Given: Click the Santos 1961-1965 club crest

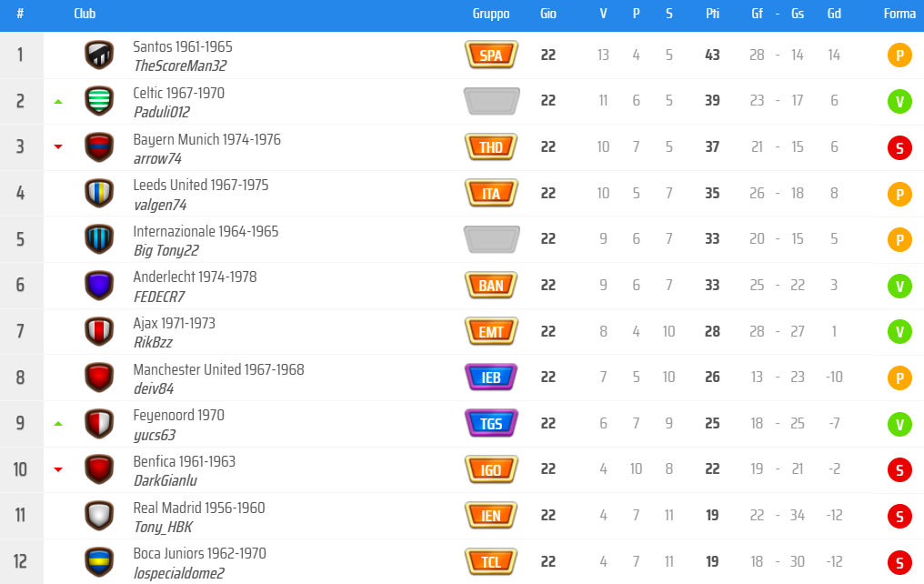Looking at the screenshot, I should pyautogui.click(x=99, y=55).
